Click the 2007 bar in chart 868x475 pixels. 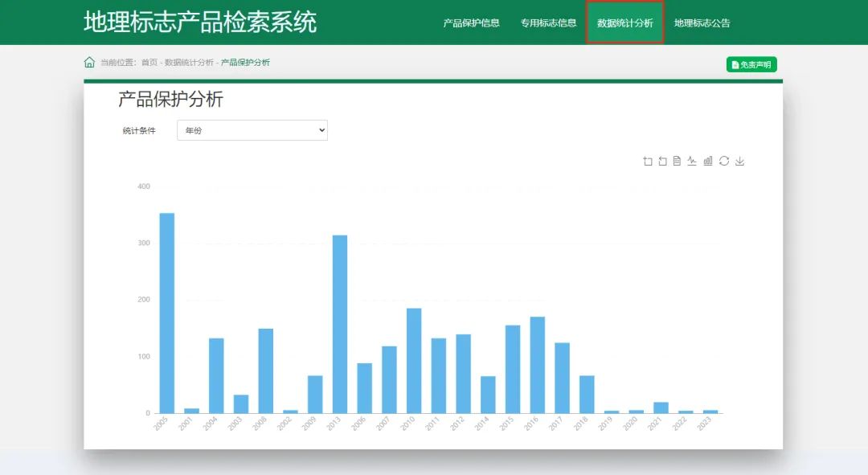point(389,380)
